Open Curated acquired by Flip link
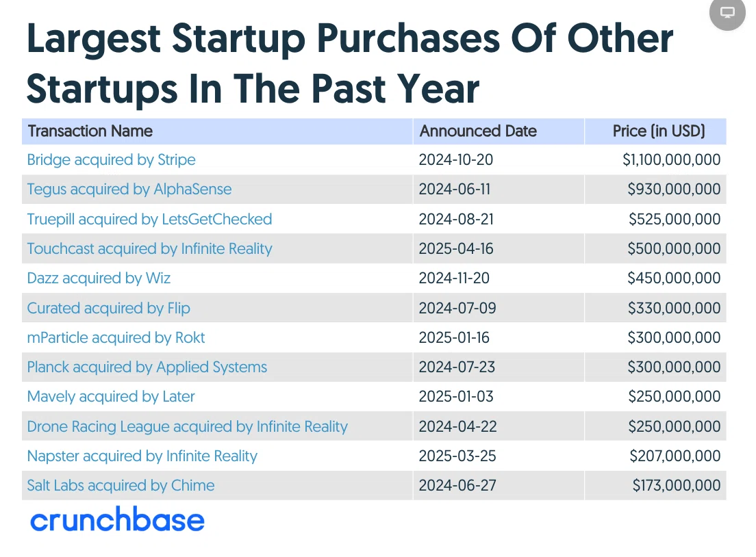 108,308
